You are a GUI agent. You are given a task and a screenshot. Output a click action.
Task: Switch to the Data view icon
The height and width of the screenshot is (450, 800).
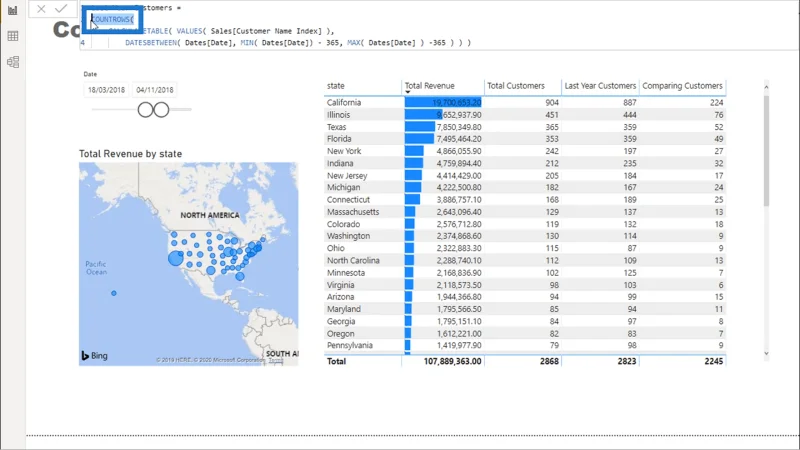[13, 36]
